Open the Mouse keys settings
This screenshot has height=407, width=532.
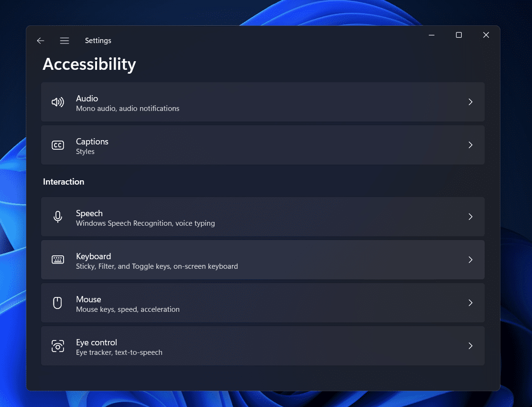[x=263, y=303]
